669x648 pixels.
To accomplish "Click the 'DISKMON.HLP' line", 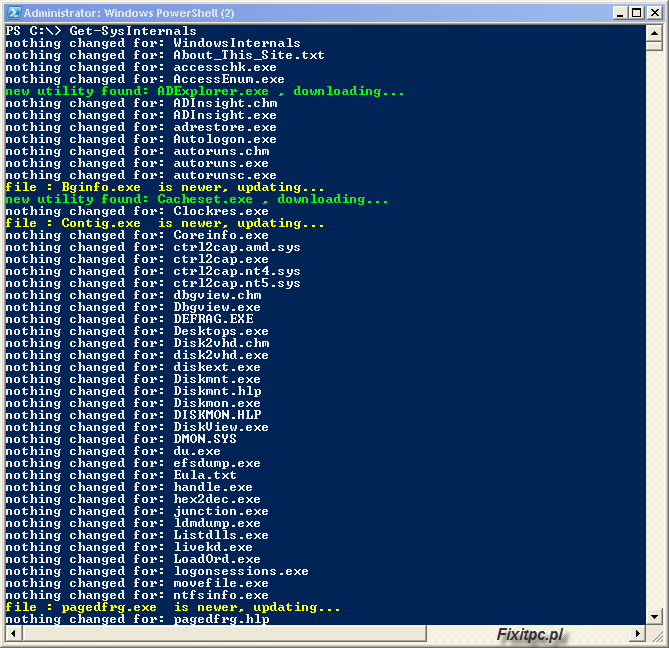I will 133,415.
